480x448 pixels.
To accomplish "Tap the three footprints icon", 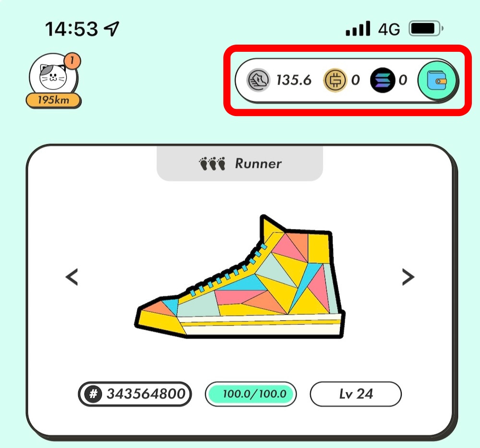I will pyautogui.click(x=212, y=164).
